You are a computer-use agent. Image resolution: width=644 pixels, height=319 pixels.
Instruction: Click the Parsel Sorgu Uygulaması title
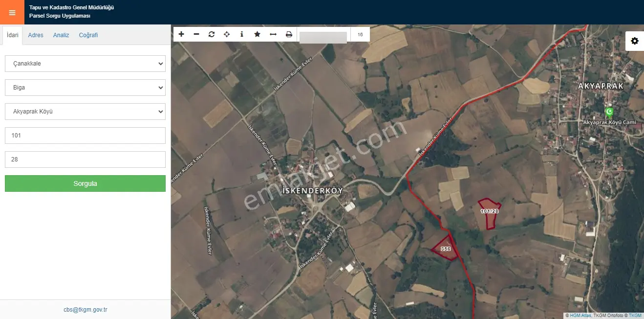(60, 16)
